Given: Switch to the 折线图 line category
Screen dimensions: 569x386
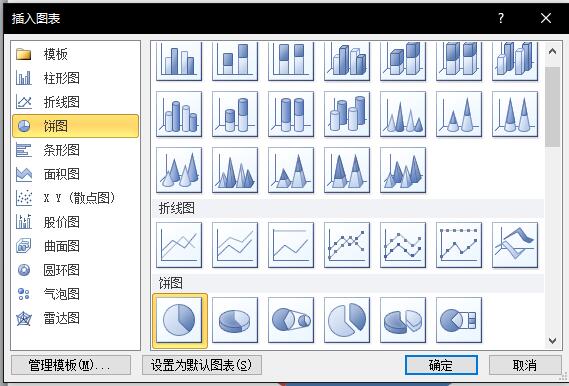Looking at the screenshot, I should pyautogui.click(x=75, y=102).
